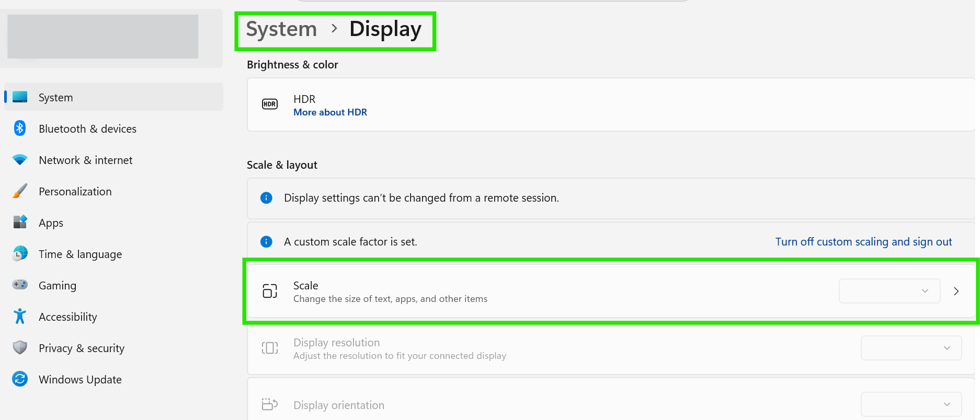980x420 pixels.
Task: Open the More about HDR link
Action: (330, 112)
